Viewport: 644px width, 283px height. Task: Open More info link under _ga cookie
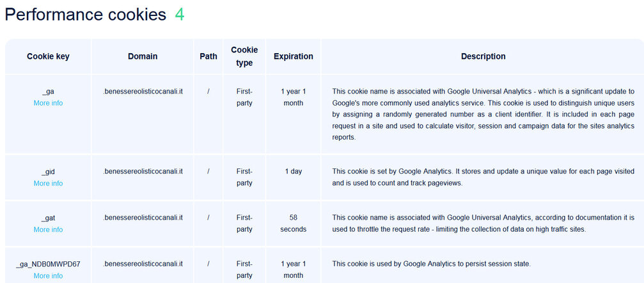48,103
